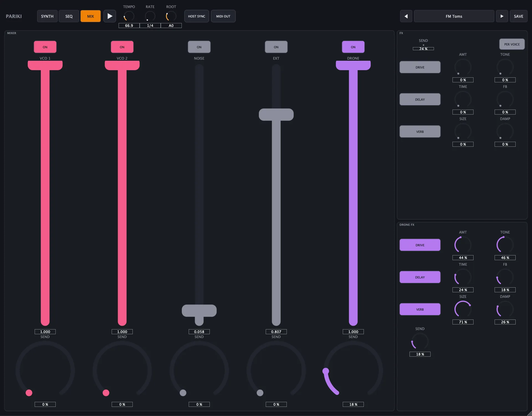The width and height of the screenshot is (532, 416).
Task: Click the tempo value field 66.9
Action: [129, 26]
